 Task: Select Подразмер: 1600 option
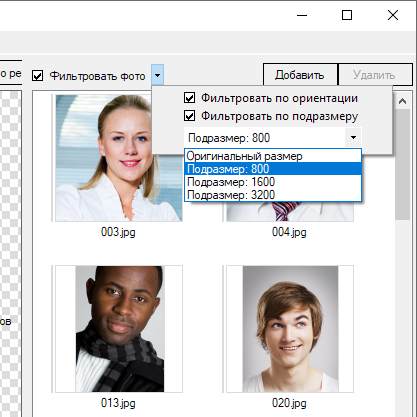coord(273,182)
